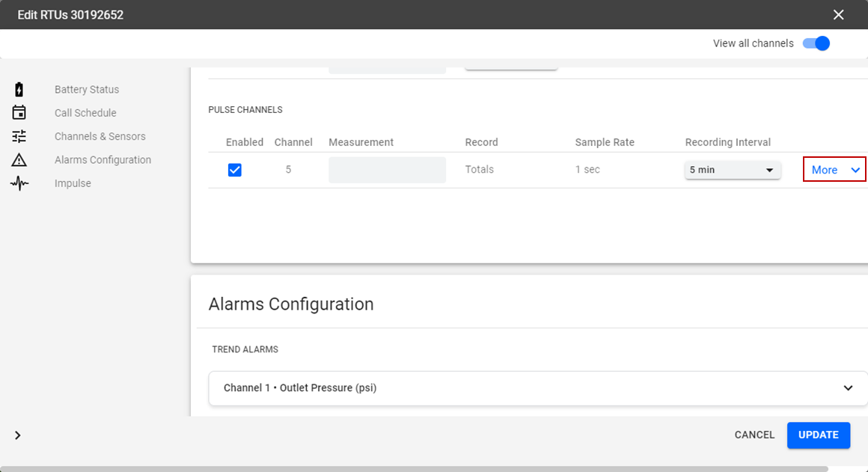Open the Call Schedule section
868x472 pixels.
pyautogui.click(x=85, y=113)
